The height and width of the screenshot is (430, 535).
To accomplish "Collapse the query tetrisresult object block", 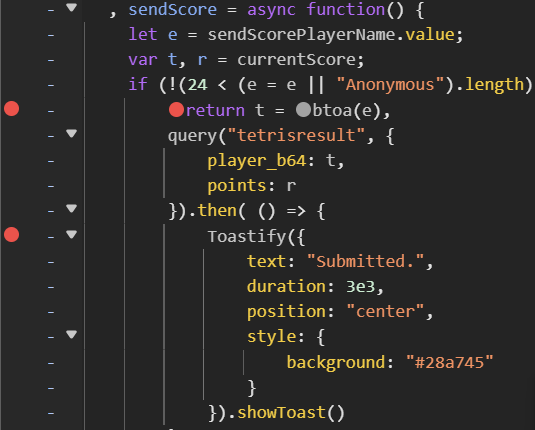I will (x=71, y=133).
